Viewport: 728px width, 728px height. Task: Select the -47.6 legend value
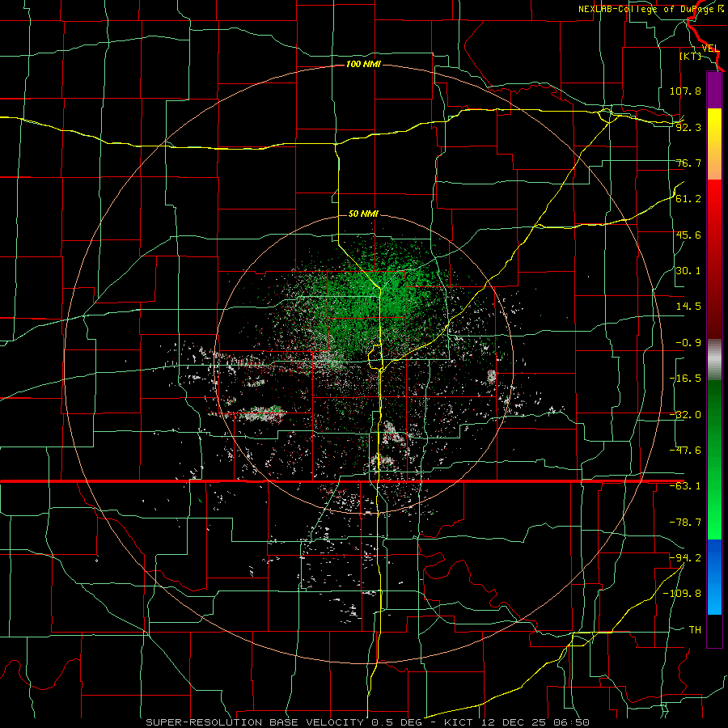(685, 451)
